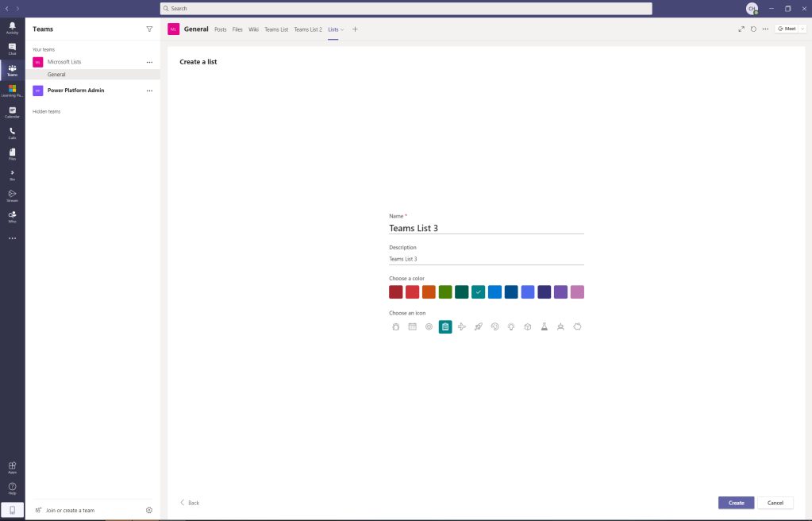Image resolution: width=812 pixels, height=521 pixels.
Task: Click the Description text field
Action: 486,259
